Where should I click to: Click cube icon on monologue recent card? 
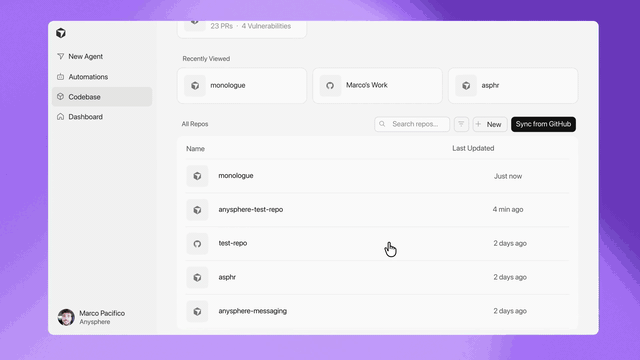195,85
